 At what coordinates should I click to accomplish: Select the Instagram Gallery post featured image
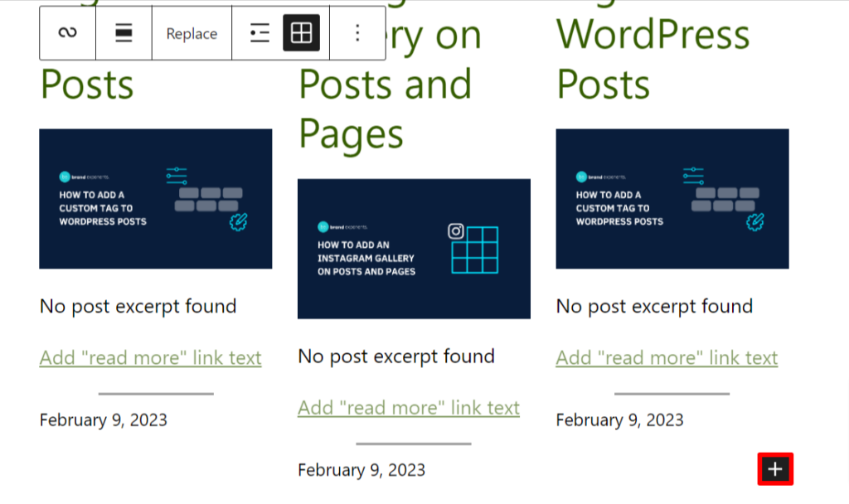(413, 249)
